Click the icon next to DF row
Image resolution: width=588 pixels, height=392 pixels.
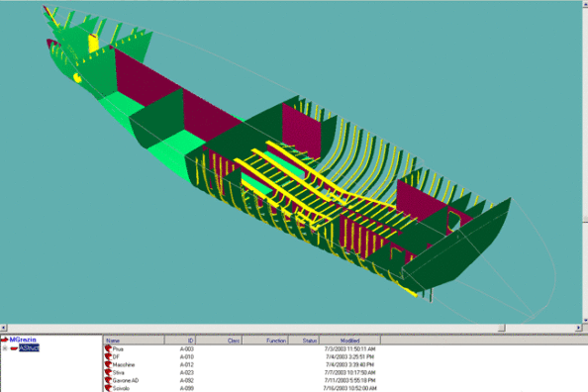(x=108, y=356)
